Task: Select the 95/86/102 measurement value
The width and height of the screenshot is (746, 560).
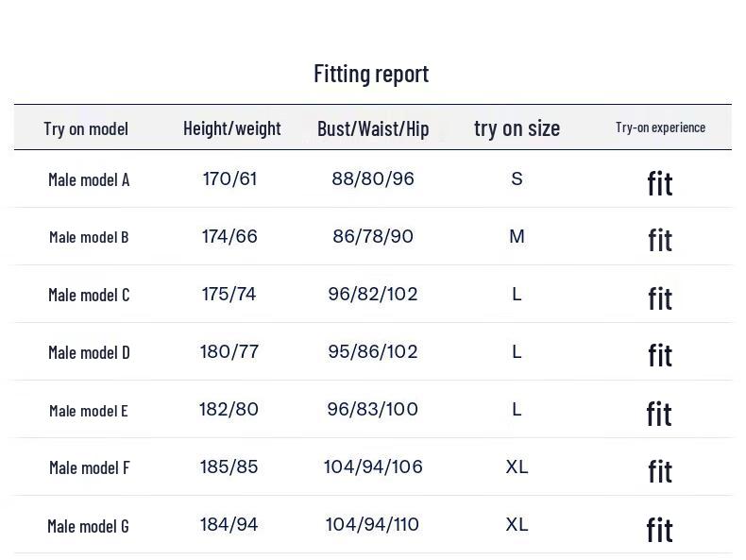Action: click(x=373, y=351)
